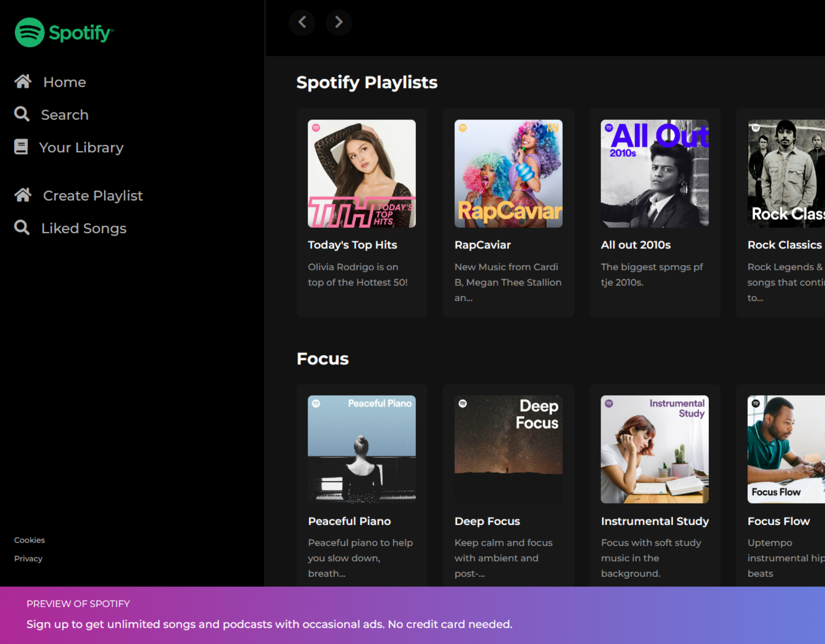
Task: Click the Spotify Playlists section heading
Action: (x=367, y=83)
